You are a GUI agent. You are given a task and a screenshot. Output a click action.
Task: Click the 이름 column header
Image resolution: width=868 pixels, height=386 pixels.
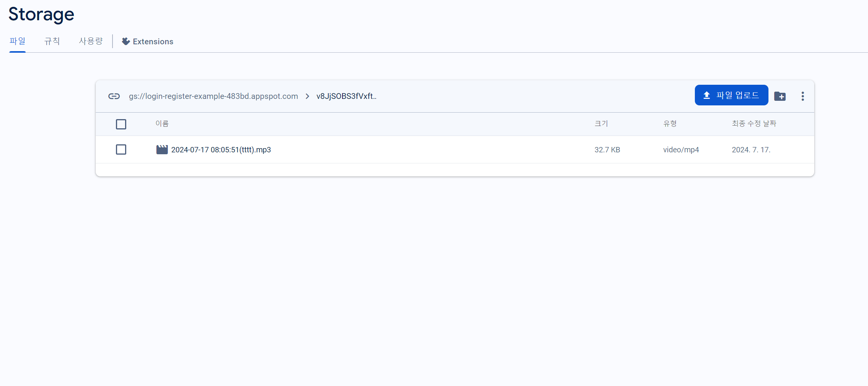pyautogui.click(x=162, y=124)
